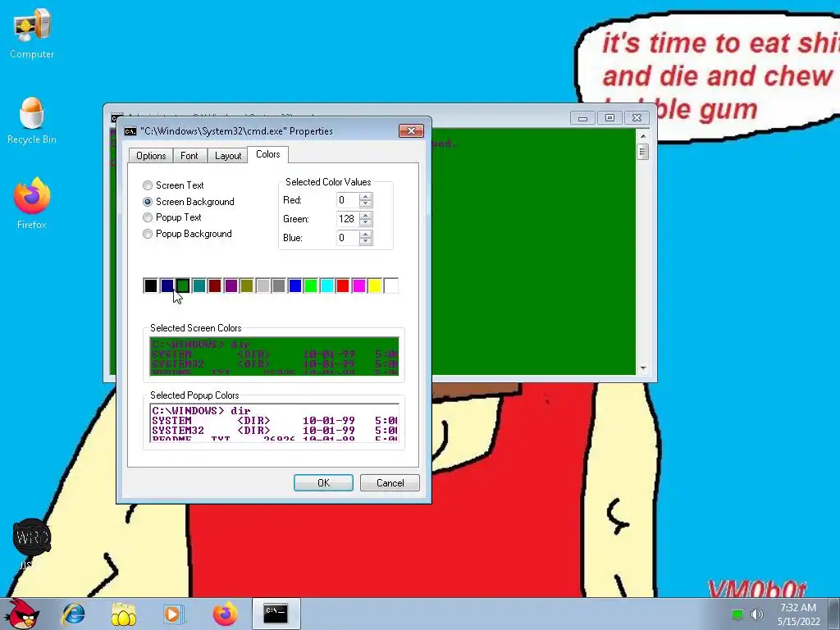This screenshot has width=840, height=630.
Task: Increase the Red value with up arrow
Action: pos(365,197)
